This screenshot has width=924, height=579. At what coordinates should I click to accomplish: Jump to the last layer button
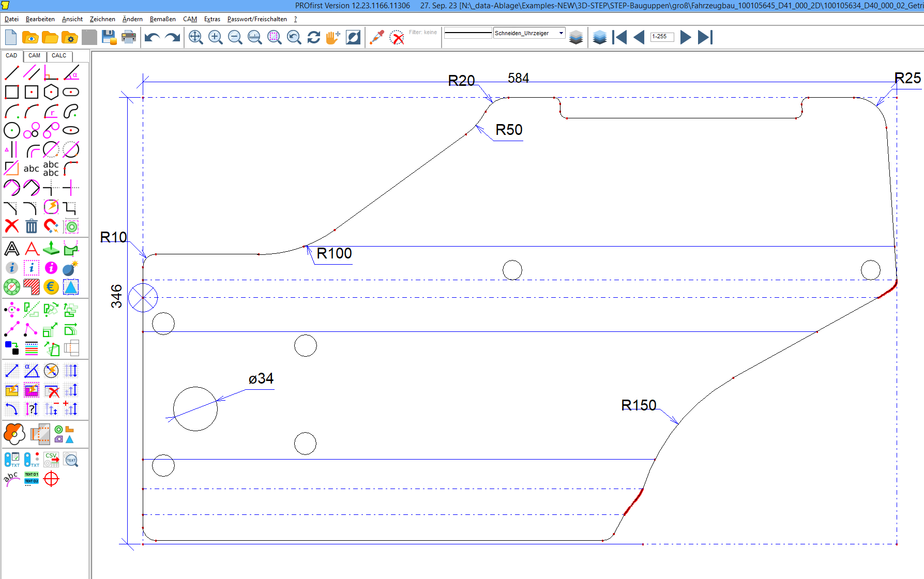coord(705,37)
